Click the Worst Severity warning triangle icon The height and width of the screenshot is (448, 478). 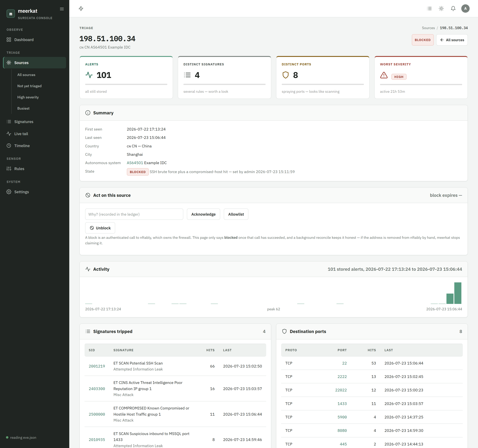[x=384, y=75]
